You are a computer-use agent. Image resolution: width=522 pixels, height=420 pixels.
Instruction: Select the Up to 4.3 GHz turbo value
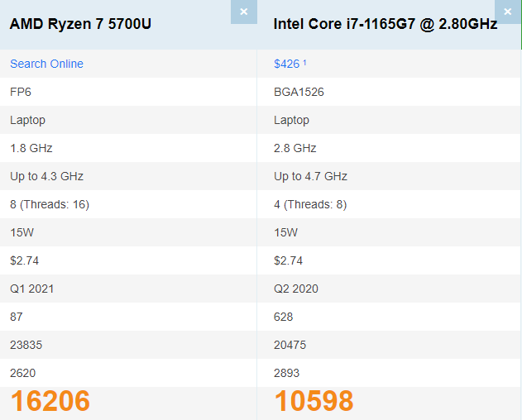(46, 176)
